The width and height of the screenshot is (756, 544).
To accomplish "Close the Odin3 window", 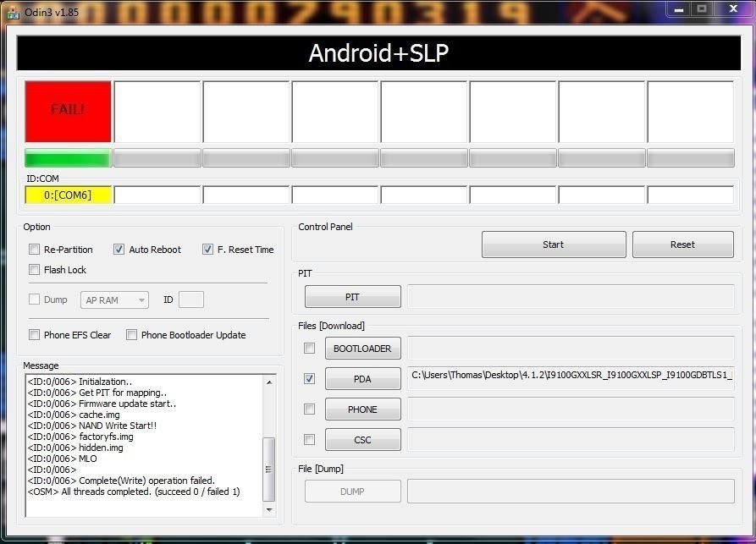I will pos(733,9).
